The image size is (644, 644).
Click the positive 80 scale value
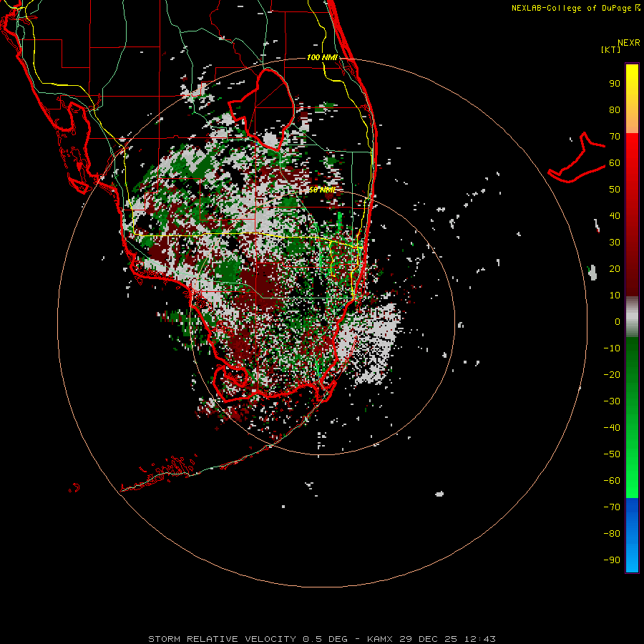click(x=615, y=110)
